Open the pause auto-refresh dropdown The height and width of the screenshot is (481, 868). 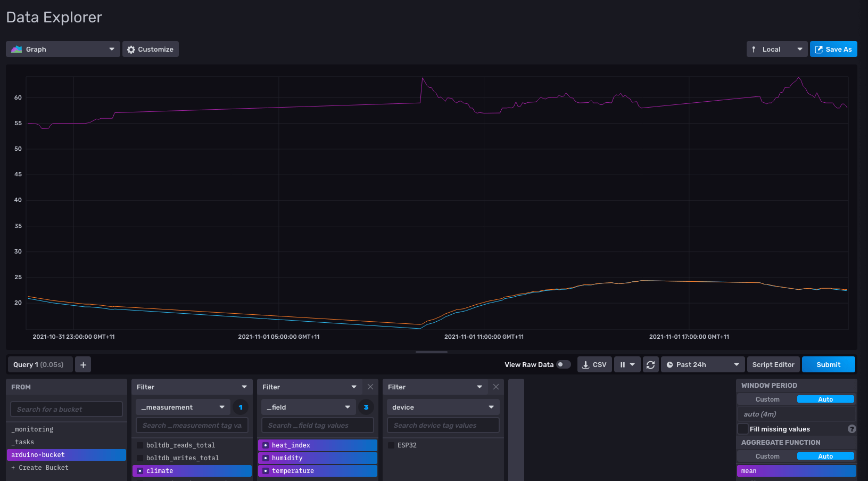[x=627, y=364]
